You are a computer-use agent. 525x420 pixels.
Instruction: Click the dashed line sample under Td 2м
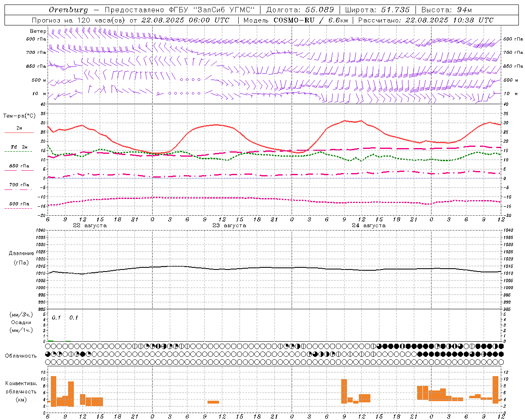(18, 151)
